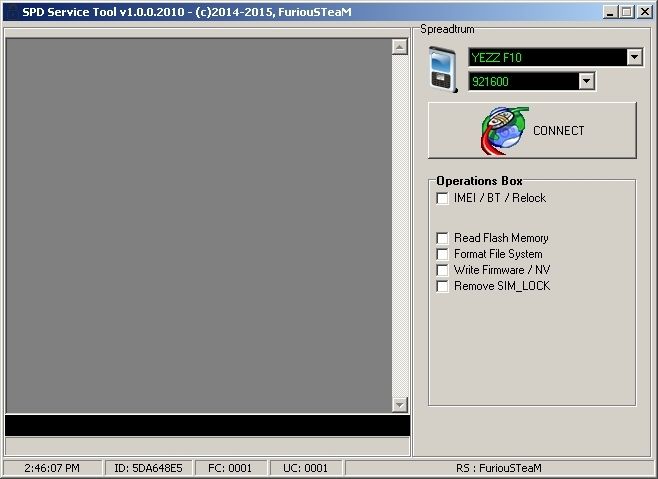Click the RS : FuriouSTeaM status panel
Viewport: 658px width, 479px height.
coord(498,468)
